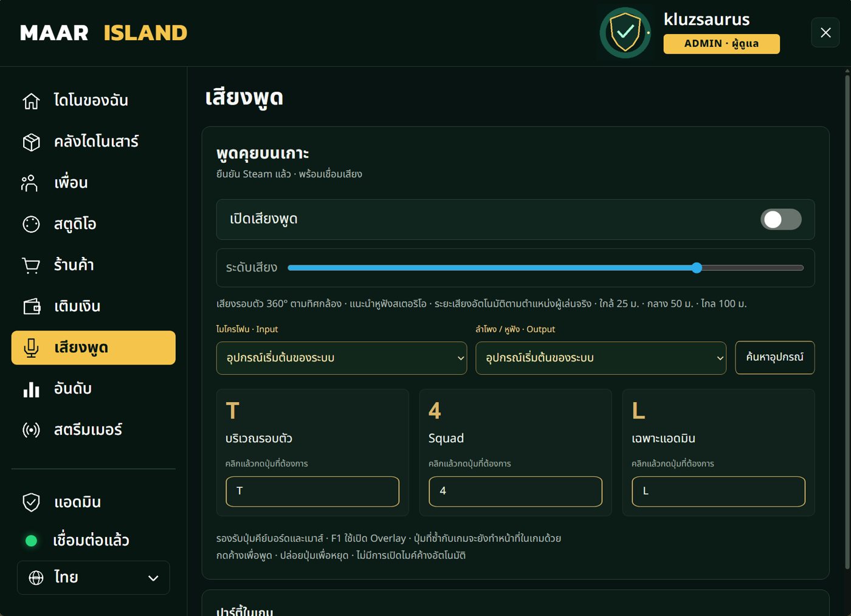Image resolution: width=851 pixels, height=616 pixels.
Task: Click the box icon beside คลังไดโนเสาร์
Action: tap(31, 142)
